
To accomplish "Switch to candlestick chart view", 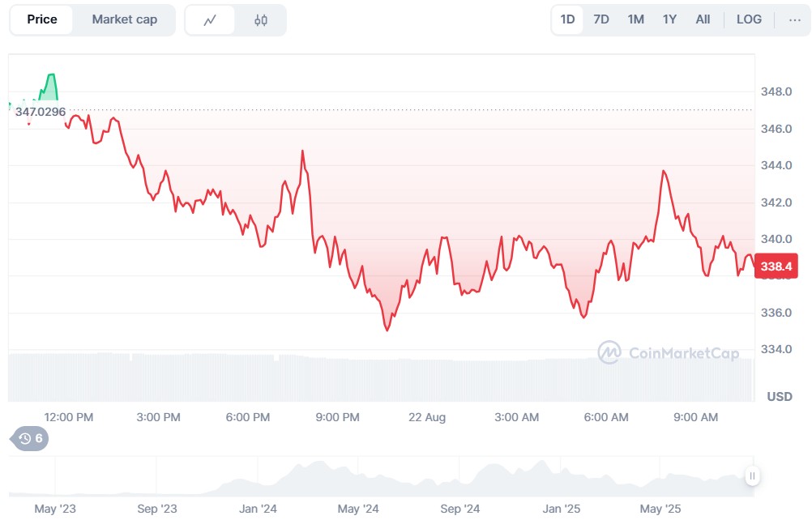I will point(260,20).
